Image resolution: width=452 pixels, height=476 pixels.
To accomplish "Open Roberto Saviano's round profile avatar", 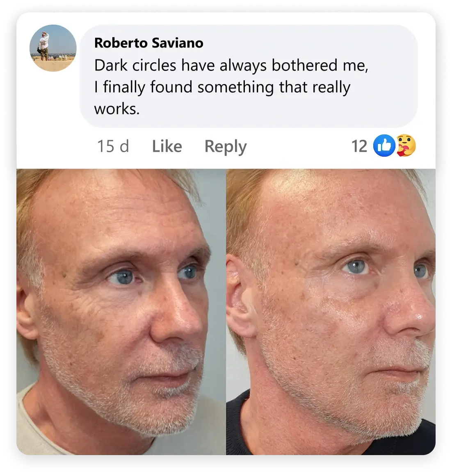I will [53, 48].
